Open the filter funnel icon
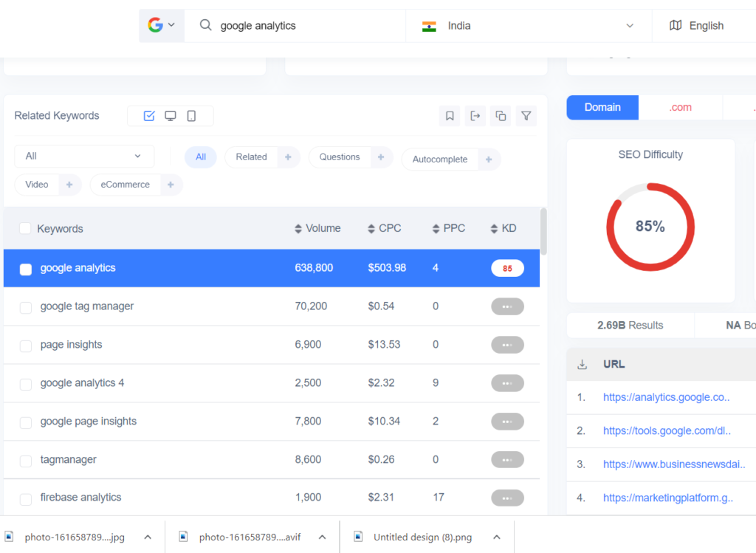 (x=526, y=116)
